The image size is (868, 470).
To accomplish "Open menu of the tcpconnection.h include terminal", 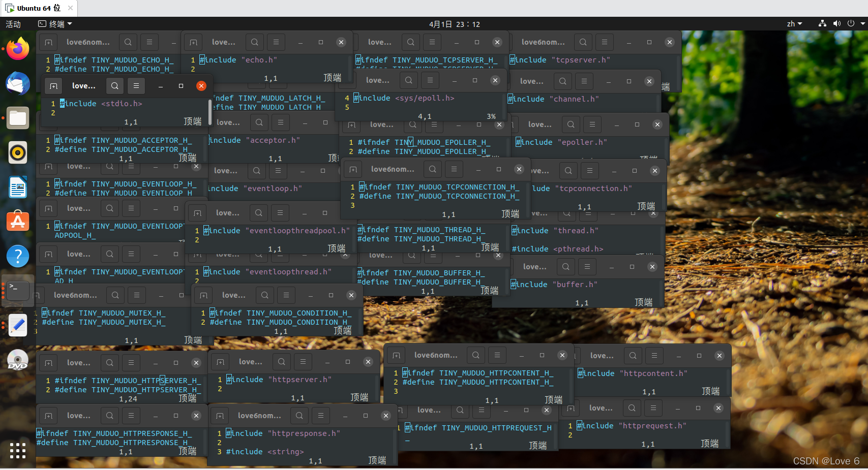I will click(x=590, y=171).
